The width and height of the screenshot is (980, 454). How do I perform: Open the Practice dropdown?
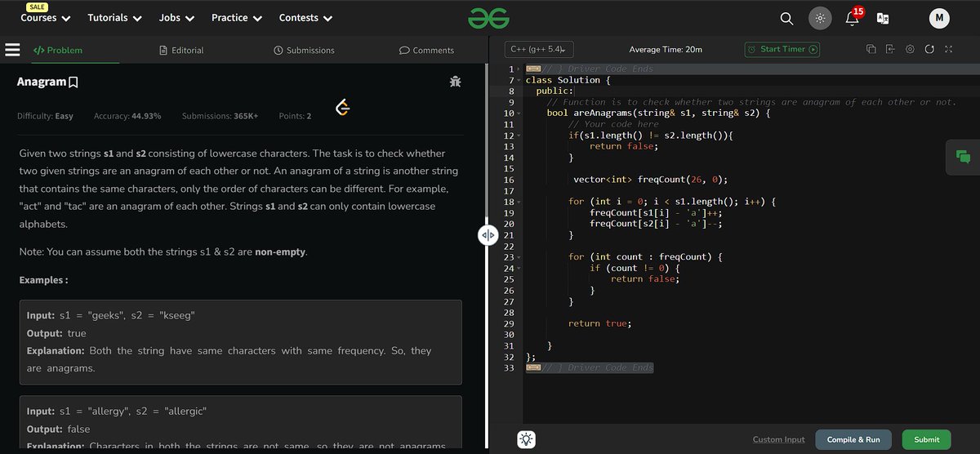(237, 18)
